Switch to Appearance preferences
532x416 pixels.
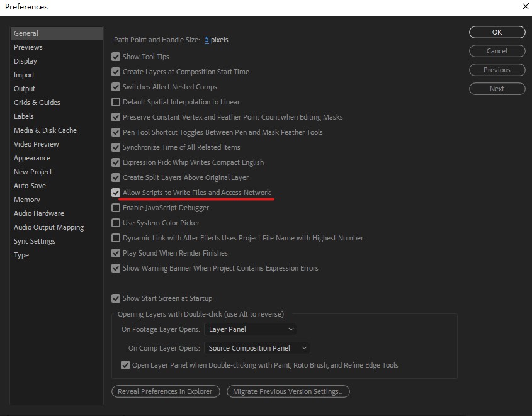[x=32, y=158]
